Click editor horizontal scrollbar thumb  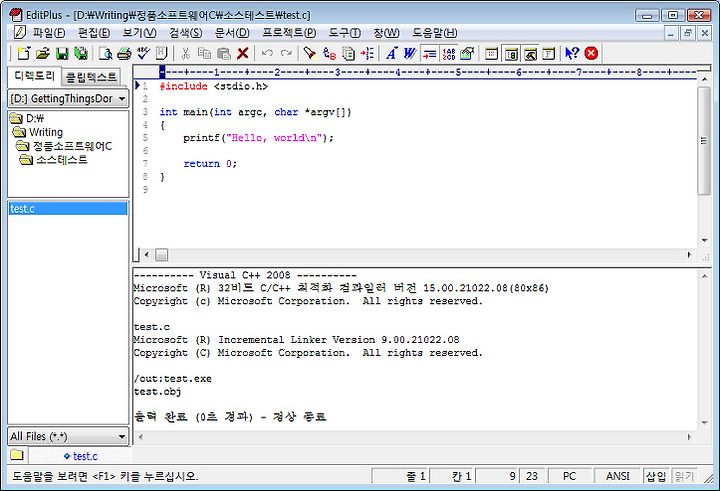(162, 255)
